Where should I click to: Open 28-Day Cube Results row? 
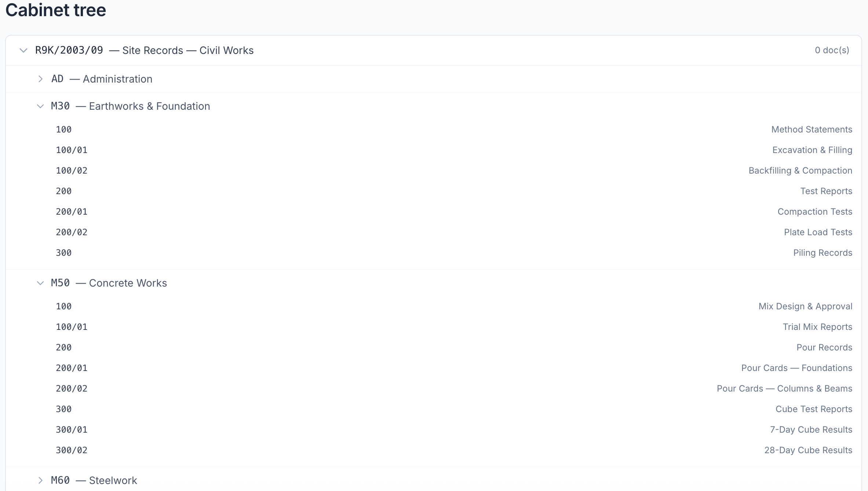454,450
